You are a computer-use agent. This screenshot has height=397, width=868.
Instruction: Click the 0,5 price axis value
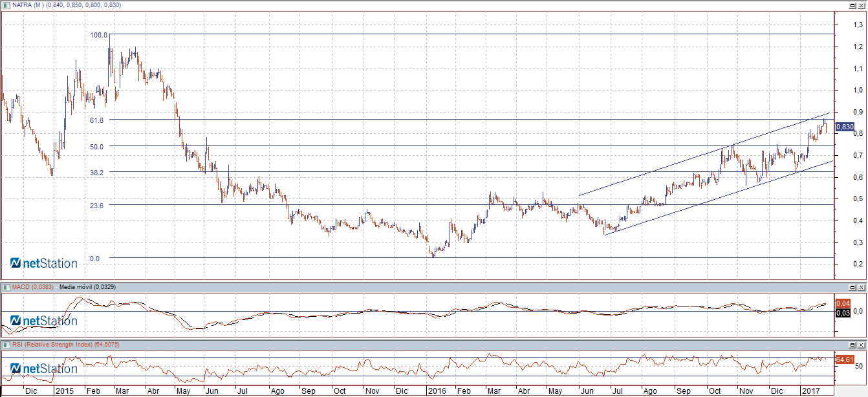coord(858,198)
